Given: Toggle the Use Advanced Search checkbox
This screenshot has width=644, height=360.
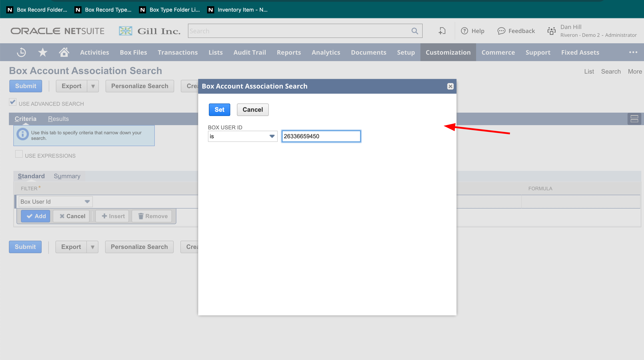Looking at the screenshot, I should pos(13,102).
